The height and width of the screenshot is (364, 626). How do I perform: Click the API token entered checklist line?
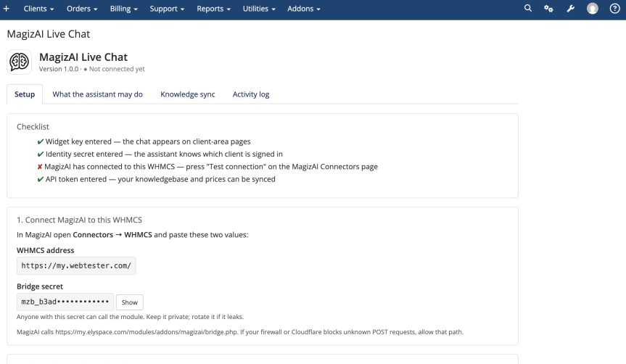click(x=157, y=179)
